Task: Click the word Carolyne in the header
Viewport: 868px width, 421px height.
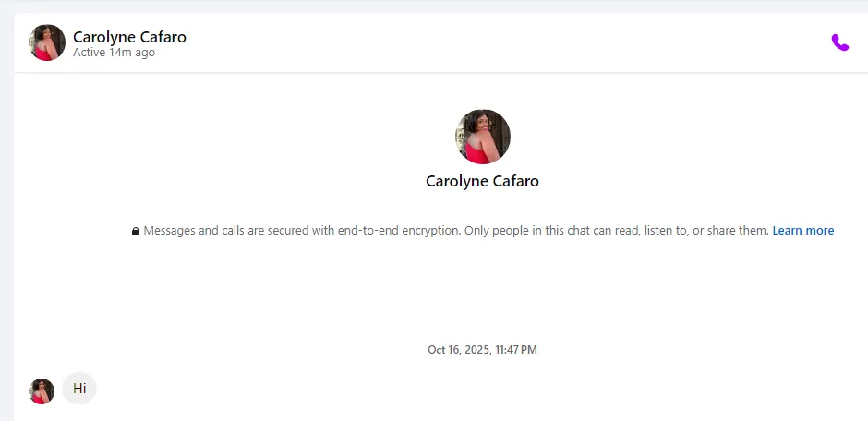Action: 103,37
